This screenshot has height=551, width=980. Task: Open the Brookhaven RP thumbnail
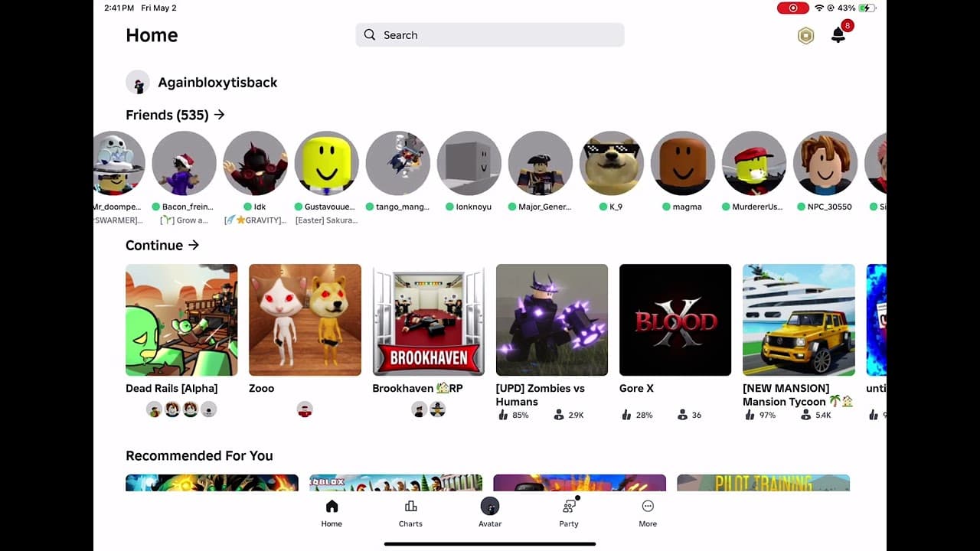point(429,320)
